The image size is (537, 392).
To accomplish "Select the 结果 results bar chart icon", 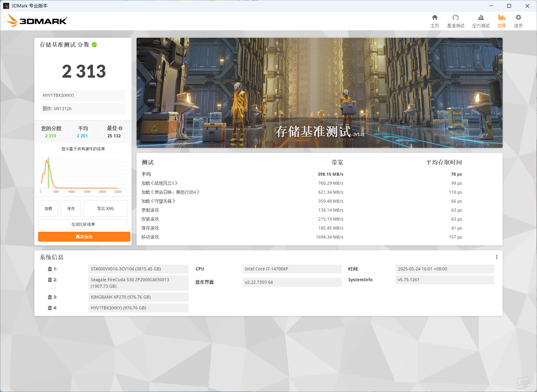I will pos(502,18).
